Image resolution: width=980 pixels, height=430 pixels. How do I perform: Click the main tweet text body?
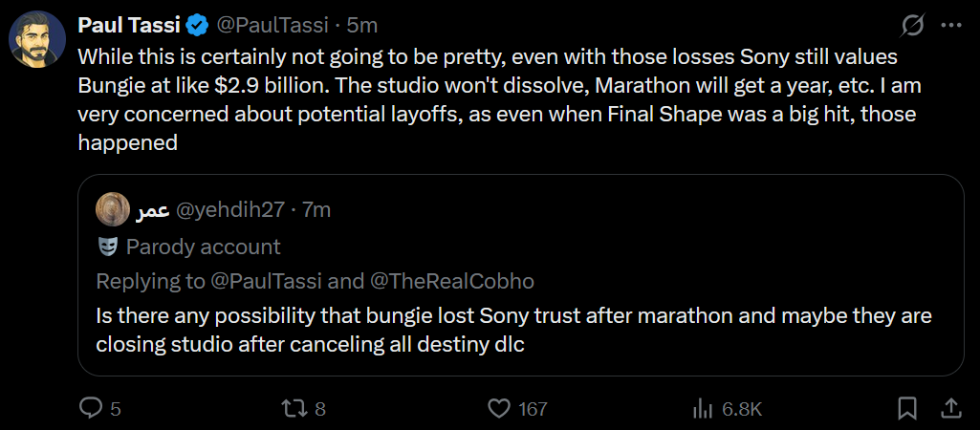[499, 100]
